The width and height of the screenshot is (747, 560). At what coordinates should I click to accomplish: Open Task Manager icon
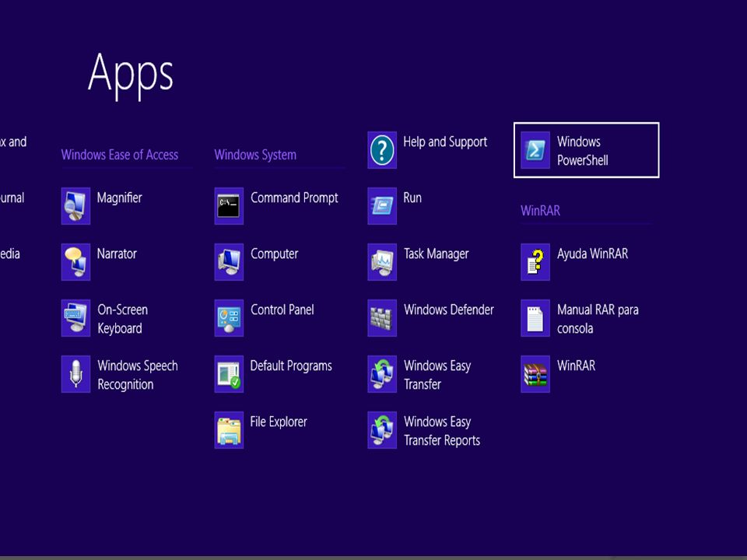point(382,262)
